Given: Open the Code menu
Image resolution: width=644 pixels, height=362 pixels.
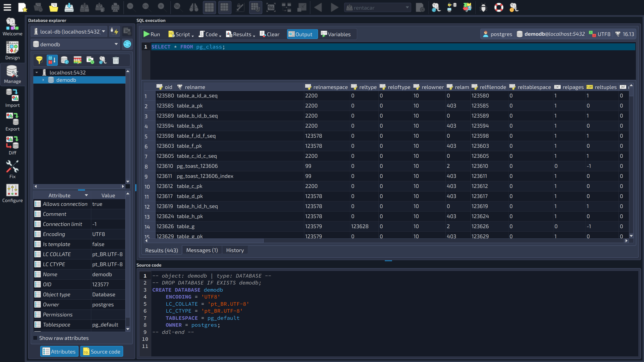Looking at the screenshot, I should 210,34.
